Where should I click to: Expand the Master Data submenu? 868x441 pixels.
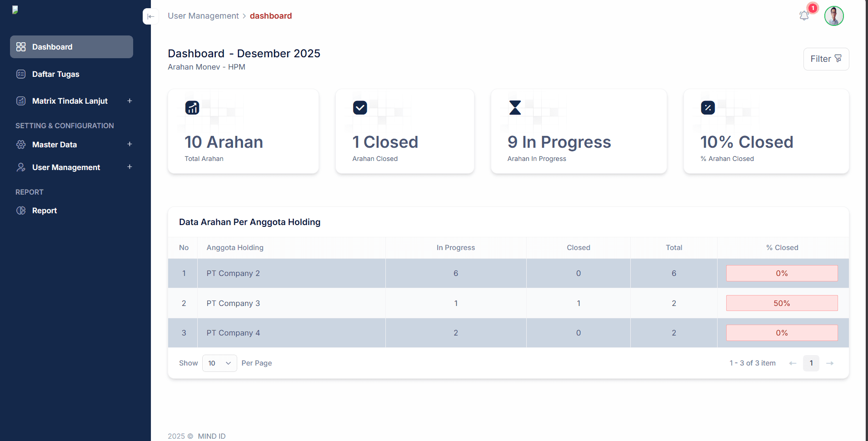(x=130, y=144)
